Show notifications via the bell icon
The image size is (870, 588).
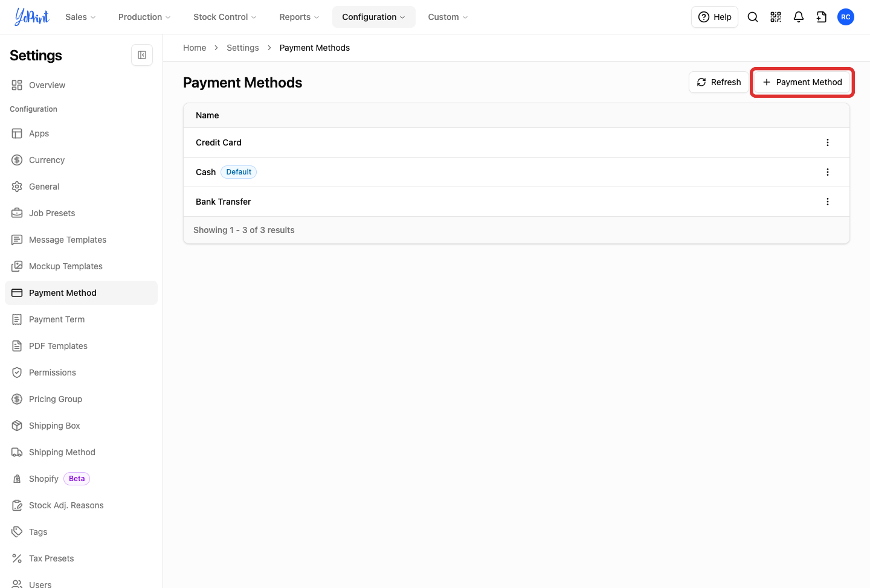coord(799,17)
